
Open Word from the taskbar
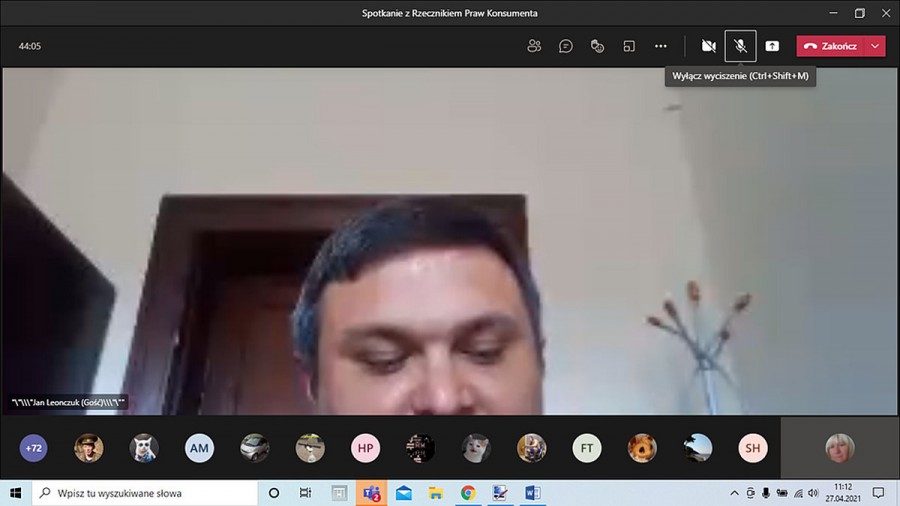click(x=531, y=493)
